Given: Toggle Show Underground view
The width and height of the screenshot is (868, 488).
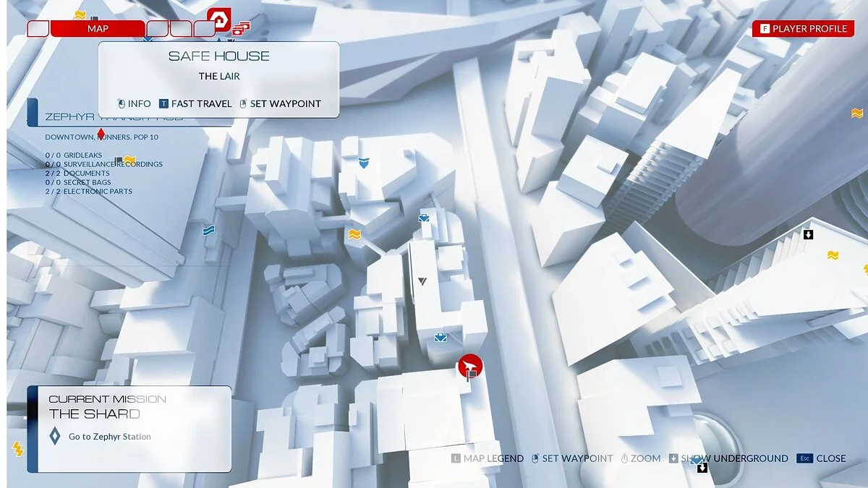Looking at the screenshot, I should 728,458.
